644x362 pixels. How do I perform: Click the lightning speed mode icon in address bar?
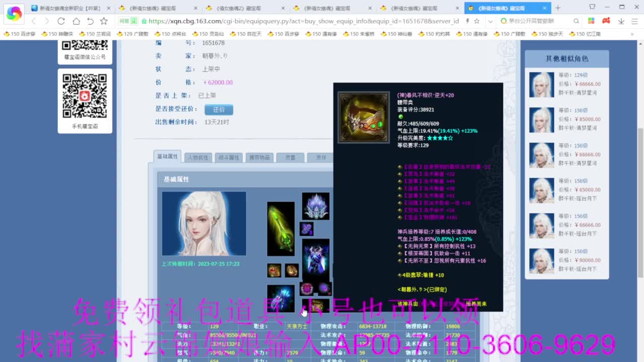(467, 21)
